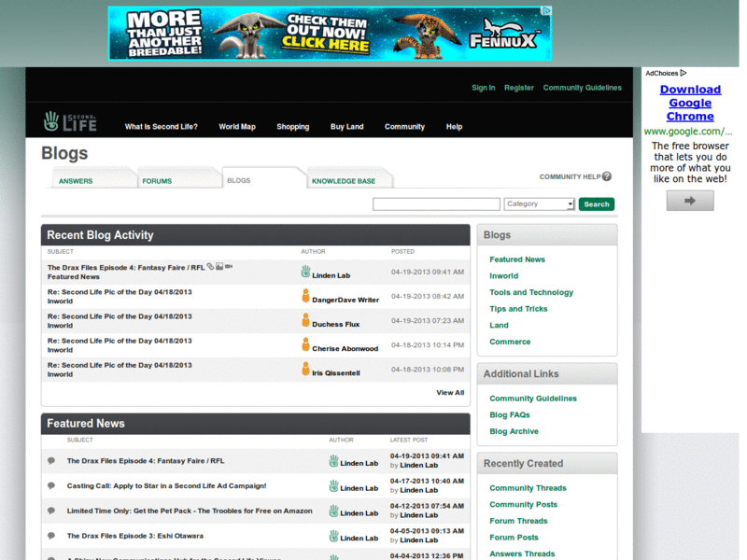Open Blog FAQs link
The width and height of the screenshot is (747, 560).
pyautogui.click(x=510, y=414)
